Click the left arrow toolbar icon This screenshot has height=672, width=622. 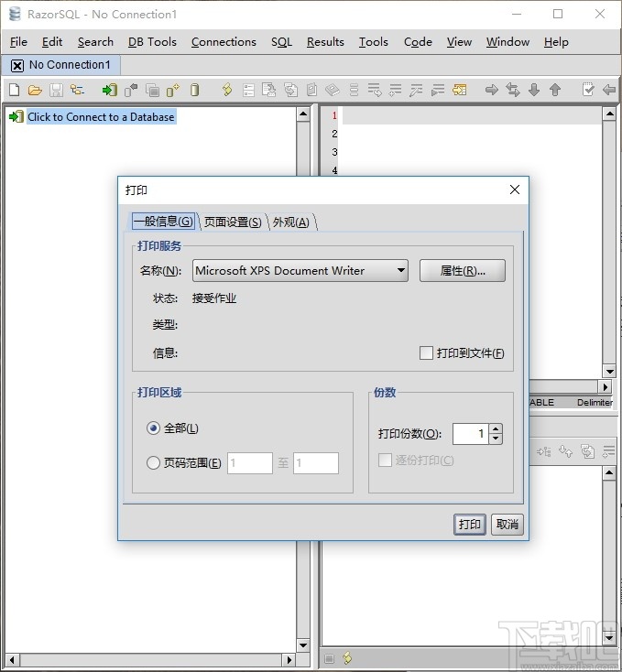pyautogui.click(x=608, y=90)
